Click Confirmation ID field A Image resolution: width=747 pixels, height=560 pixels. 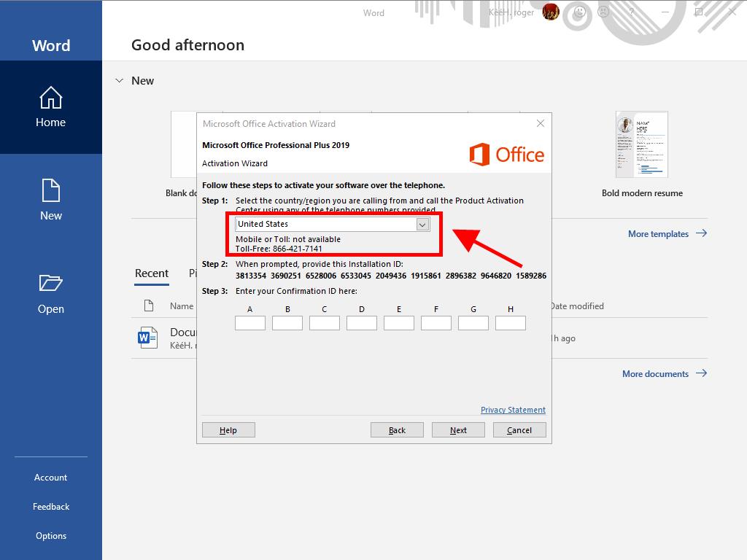tap(249, 323)
